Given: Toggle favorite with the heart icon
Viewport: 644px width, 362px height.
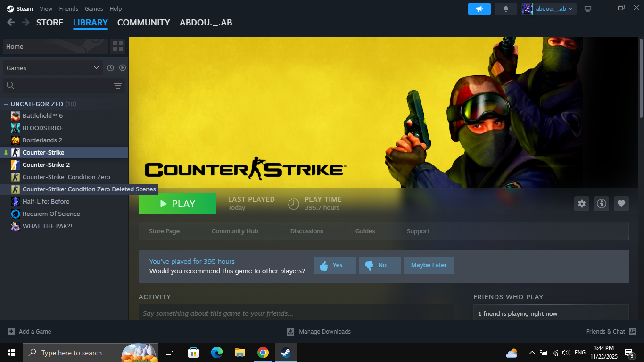Looking at the screenshot, I should point(621,204).
